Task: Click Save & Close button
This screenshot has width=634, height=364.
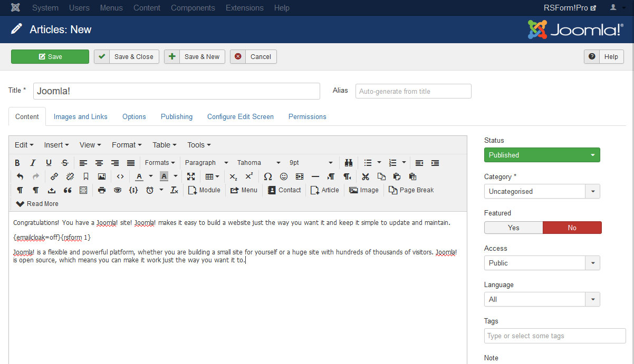Action: [x=127, y=56]
